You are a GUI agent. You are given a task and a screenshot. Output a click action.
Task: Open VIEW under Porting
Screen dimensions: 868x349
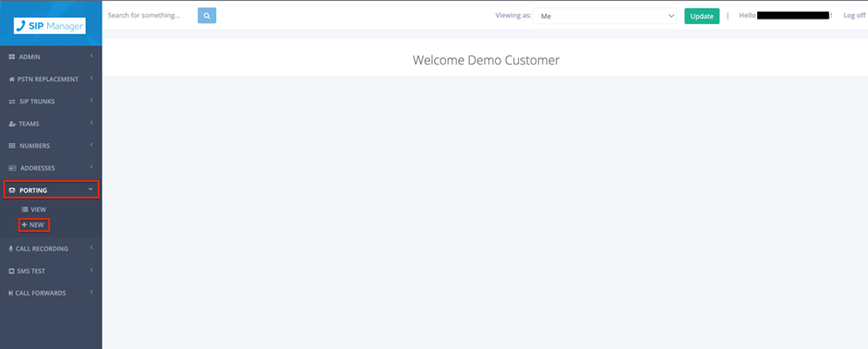tap(34, 210)
